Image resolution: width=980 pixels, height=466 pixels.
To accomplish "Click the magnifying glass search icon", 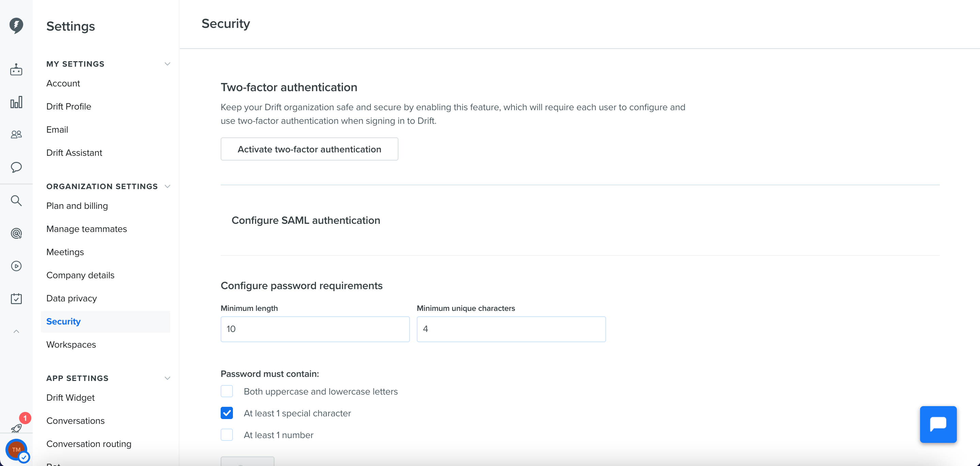I will [16, 200].
